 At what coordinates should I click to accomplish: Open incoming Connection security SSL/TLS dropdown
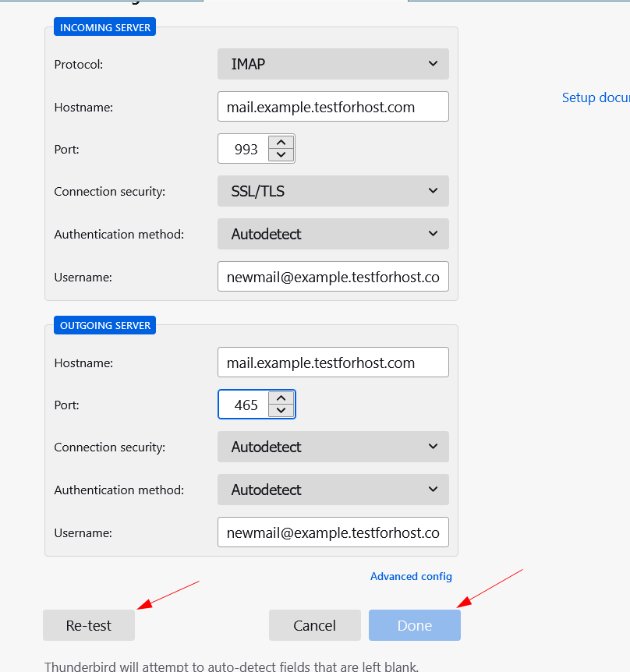coord(333,191)
